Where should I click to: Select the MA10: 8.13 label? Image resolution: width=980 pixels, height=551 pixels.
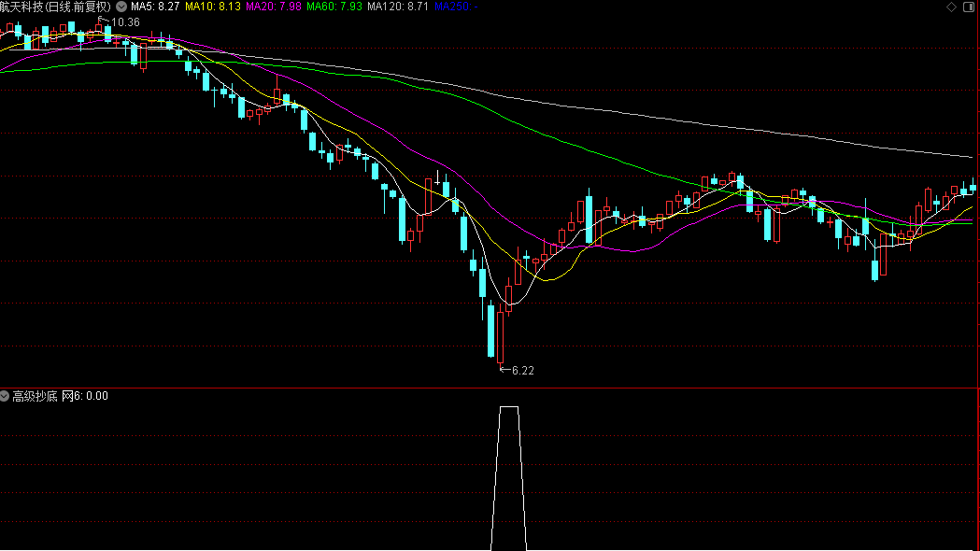point(212,7)
